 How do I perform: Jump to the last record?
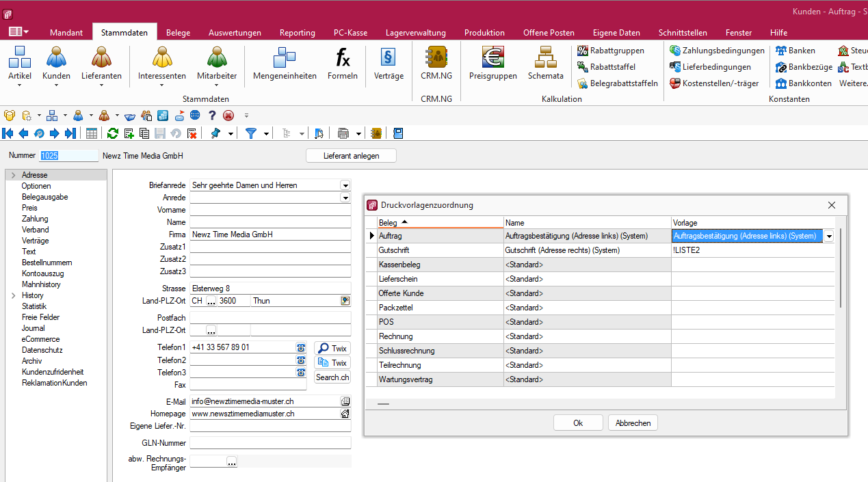pyautogui.click(x=70, y=133)
